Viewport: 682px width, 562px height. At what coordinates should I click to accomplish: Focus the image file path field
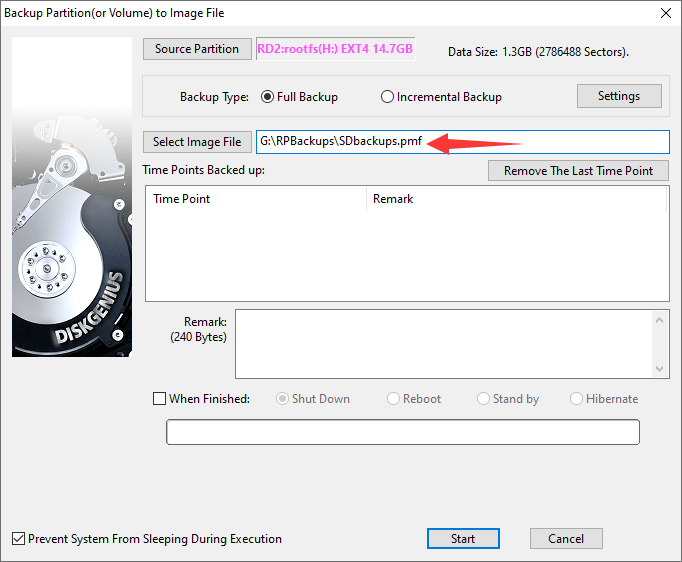coord(462,142)
